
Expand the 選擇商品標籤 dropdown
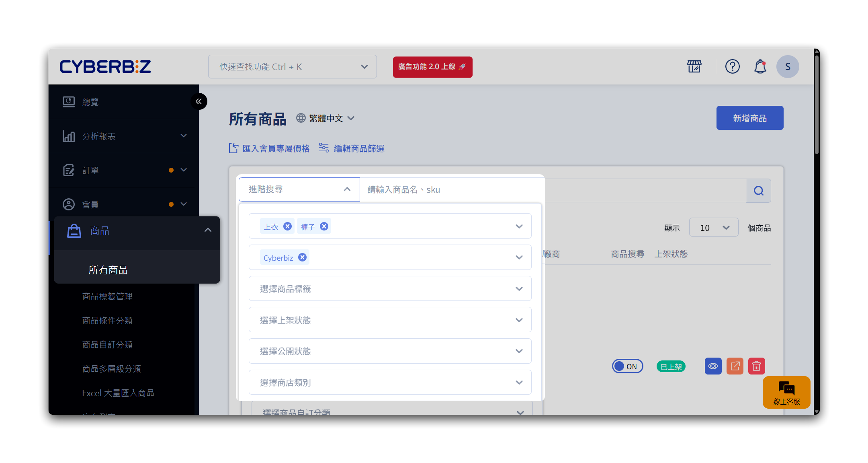coord(390,289)
